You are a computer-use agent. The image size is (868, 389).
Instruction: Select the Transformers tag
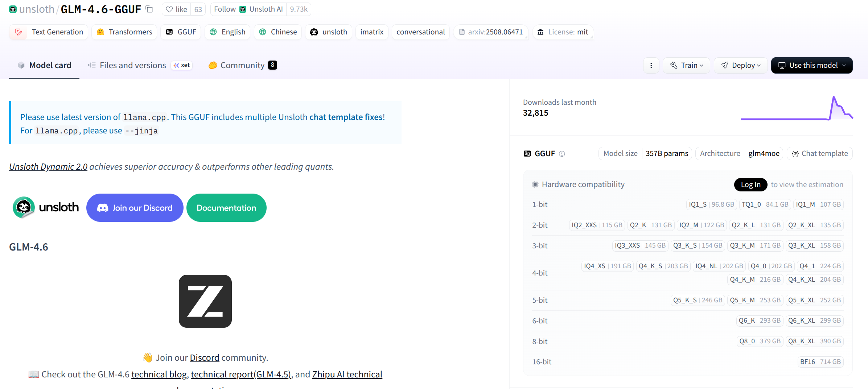[x=124, y=32]
